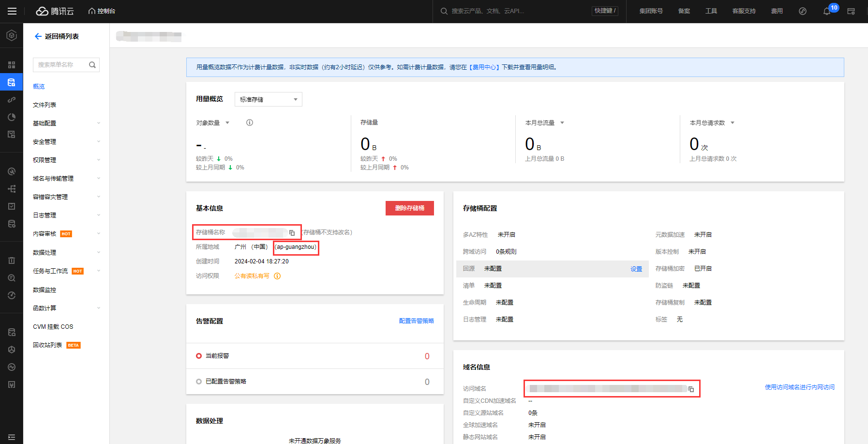Open the 本月总流量 dropdown arrow
The image size is (868, 444).
click(562, 123)
